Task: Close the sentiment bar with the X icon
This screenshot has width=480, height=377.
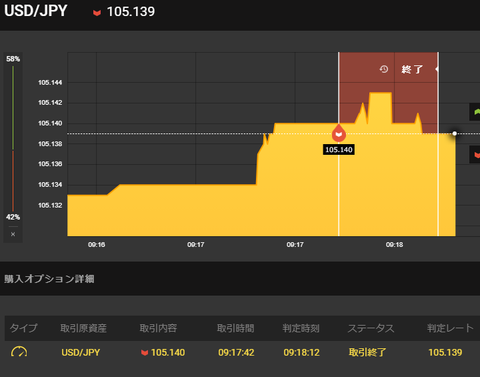Action: click(x=13, y=234)
